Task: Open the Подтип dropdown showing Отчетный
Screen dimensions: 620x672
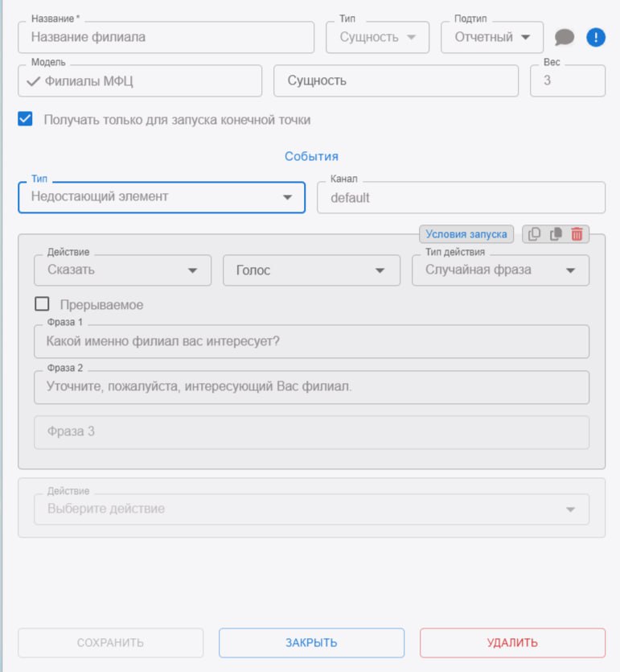Action: 491,37
